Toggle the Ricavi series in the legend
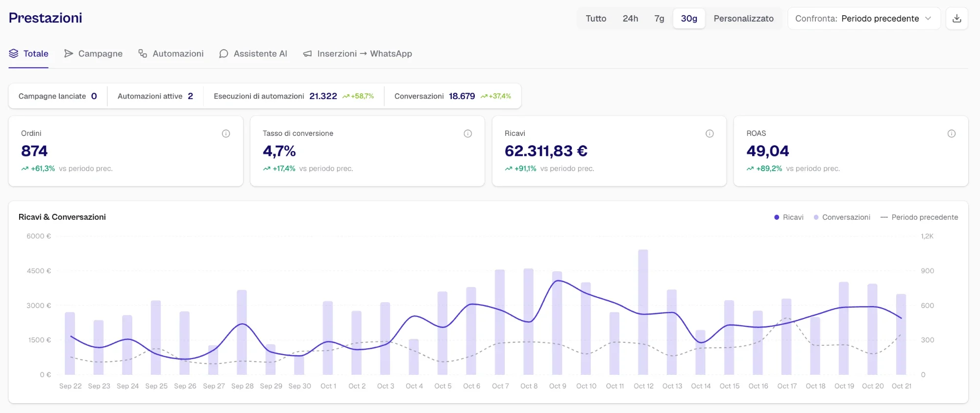Image resolution: width=980 pixels, height=413 pixels. 789,217
